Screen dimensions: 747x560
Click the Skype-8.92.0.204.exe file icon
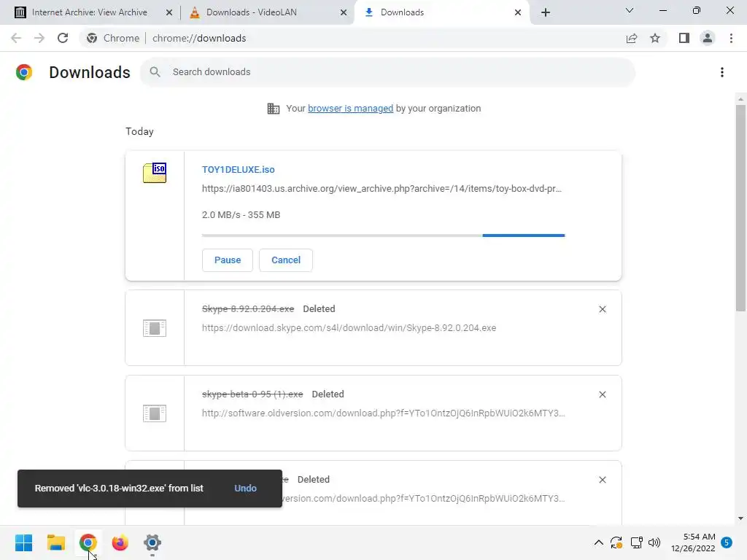[x=155, y=328]
